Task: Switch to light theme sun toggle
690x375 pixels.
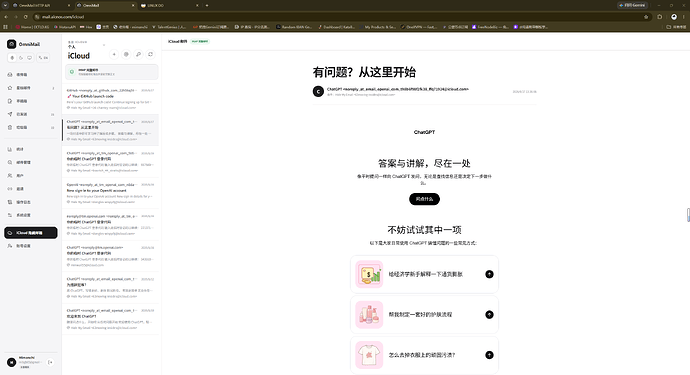Action: pos(12,58)
